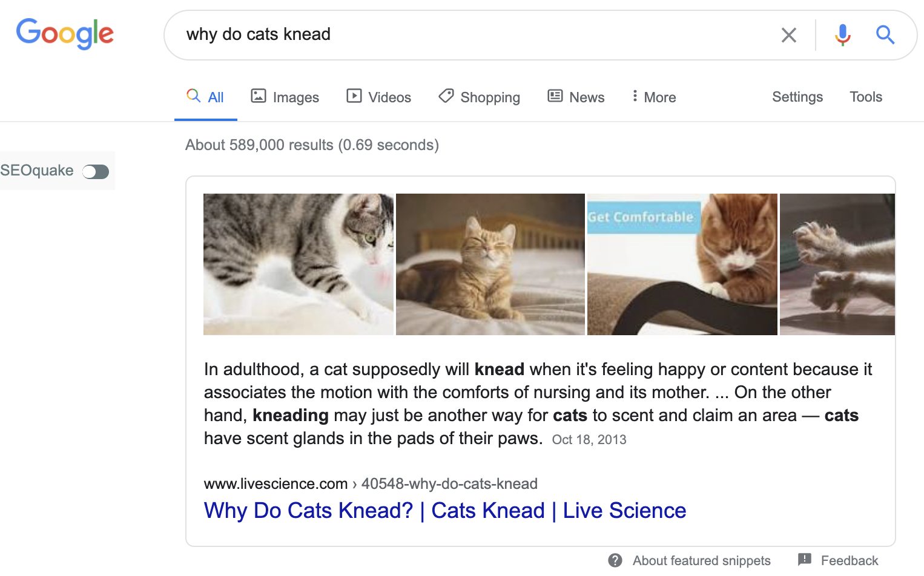This screenshot has width=924, height=576.
Task: Select the All results tab
Action: pyautogui.click(x=205, y=97)
